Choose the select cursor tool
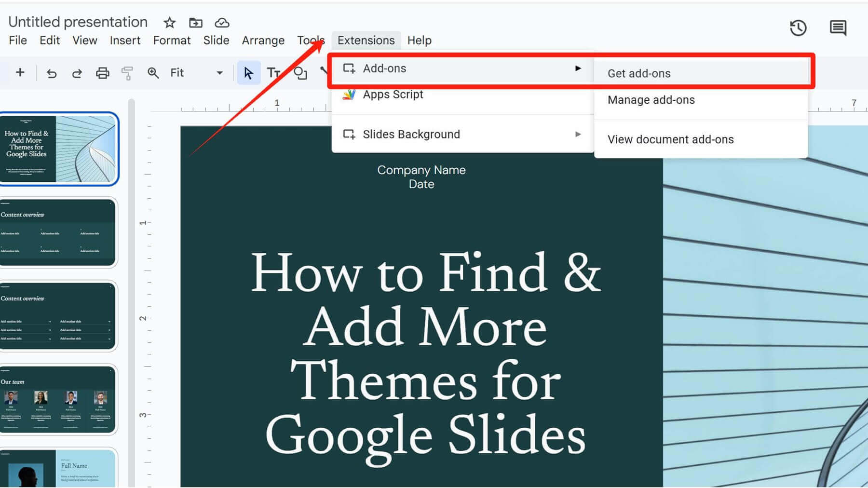868x488 pixels. click(x=248, y=73)
